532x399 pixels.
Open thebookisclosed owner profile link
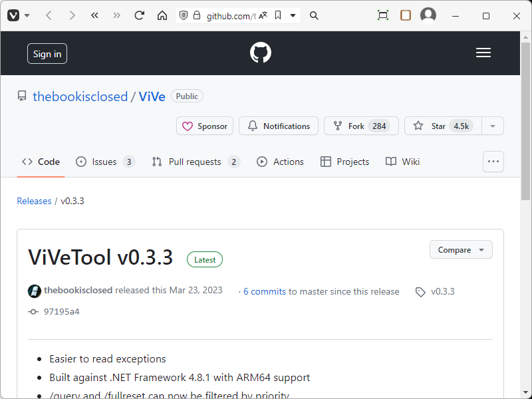(x=80, y=96)
